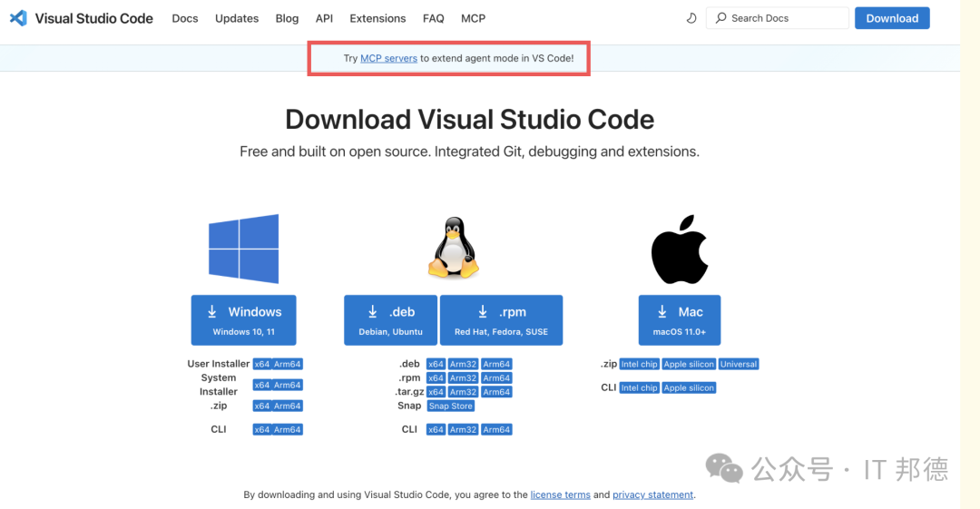The height and width of the screenshot is (509, 980).
Task: Open the FAQ menu item
Action: click(433, 18)
